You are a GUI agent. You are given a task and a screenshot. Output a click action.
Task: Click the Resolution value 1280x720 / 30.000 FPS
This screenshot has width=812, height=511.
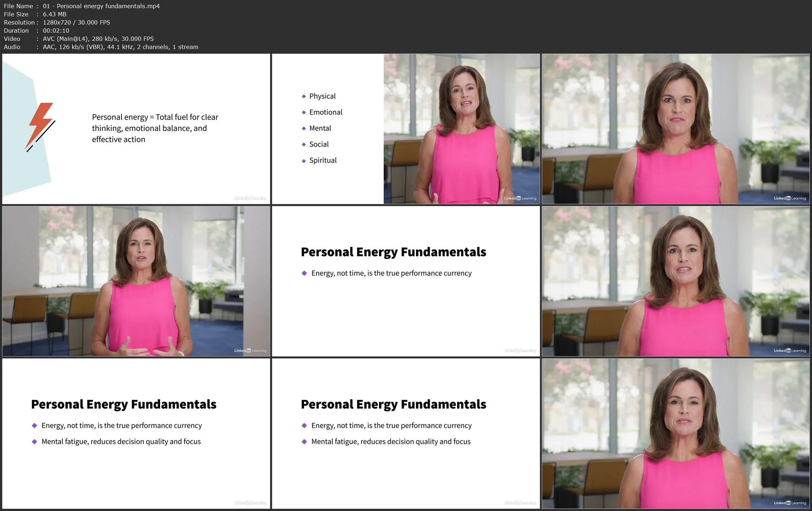(76, 22)
